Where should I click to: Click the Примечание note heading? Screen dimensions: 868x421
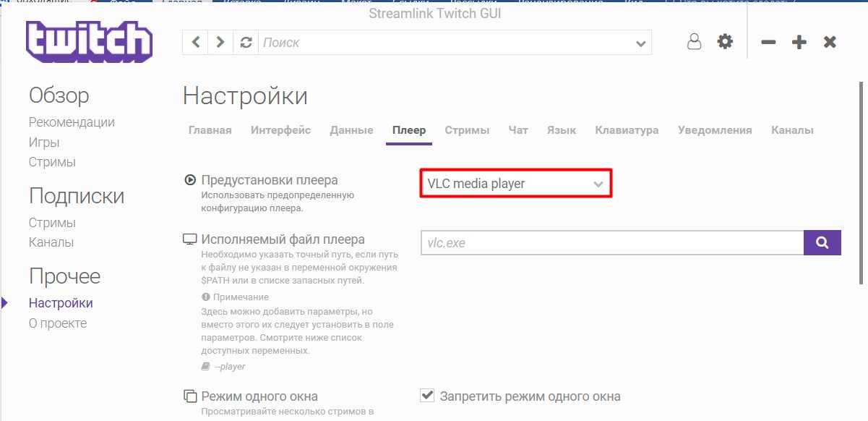[x=240, y=297]
